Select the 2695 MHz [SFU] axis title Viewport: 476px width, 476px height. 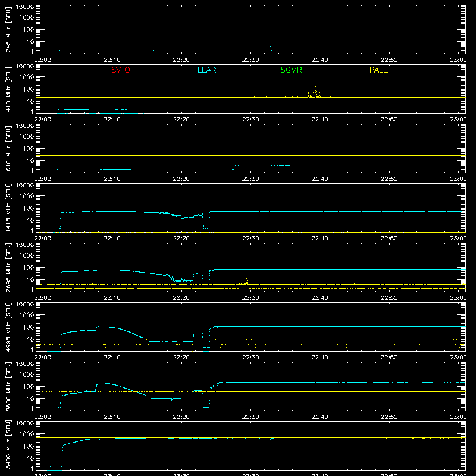coord(8,268)
